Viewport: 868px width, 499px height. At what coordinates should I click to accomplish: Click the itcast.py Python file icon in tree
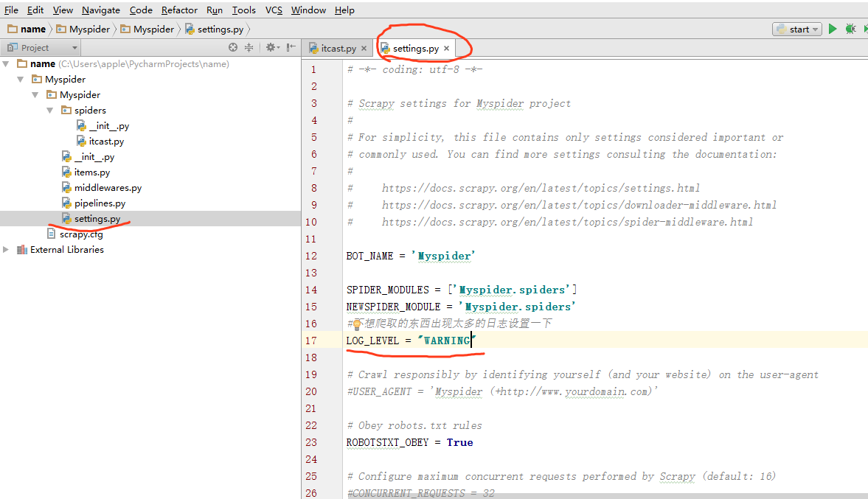click(81, 141)
